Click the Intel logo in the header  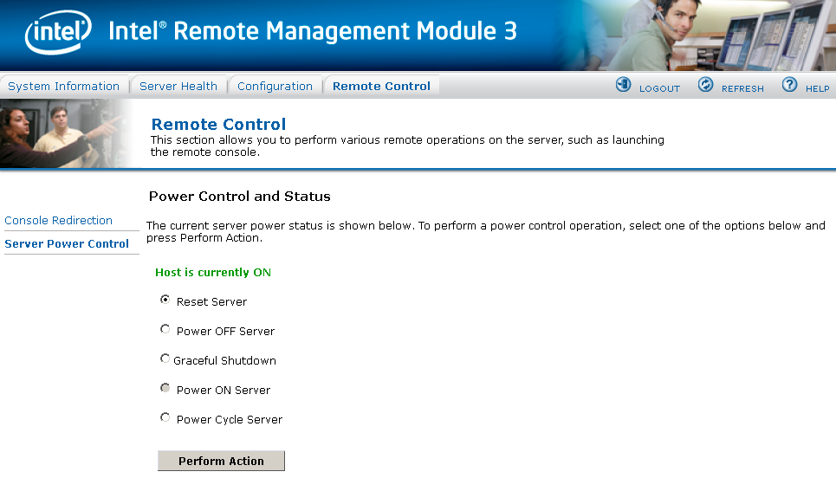click(58, 32)
